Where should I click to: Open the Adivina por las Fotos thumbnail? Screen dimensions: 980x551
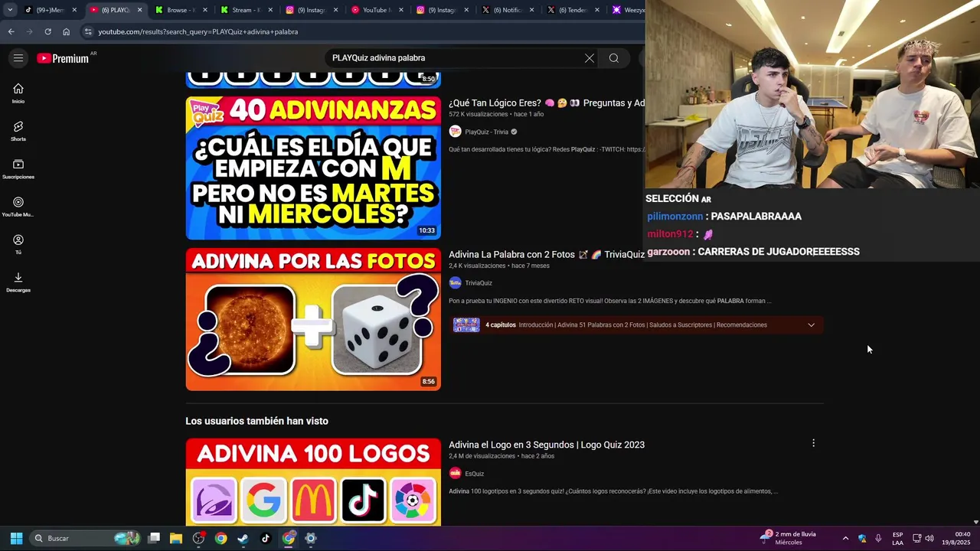coord(313,319)
